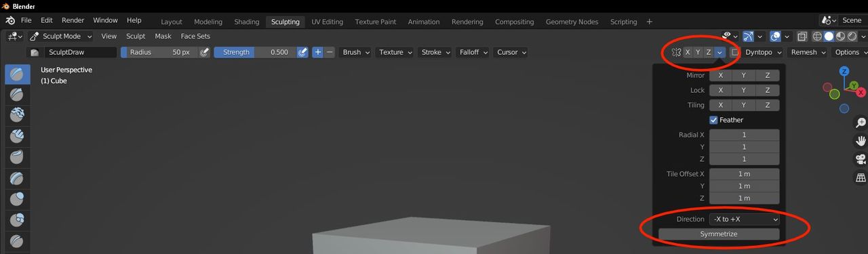Toggle header symmetry Z axis
The height and width of the screenshot is (254, 868).
click(709, 52)
